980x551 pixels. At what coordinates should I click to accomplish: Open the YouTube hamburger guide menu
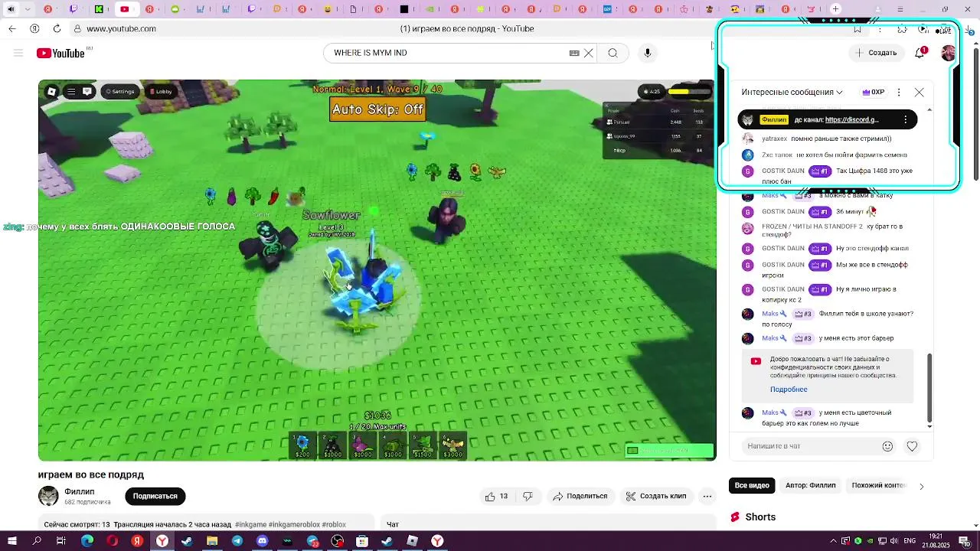point(18,53)
